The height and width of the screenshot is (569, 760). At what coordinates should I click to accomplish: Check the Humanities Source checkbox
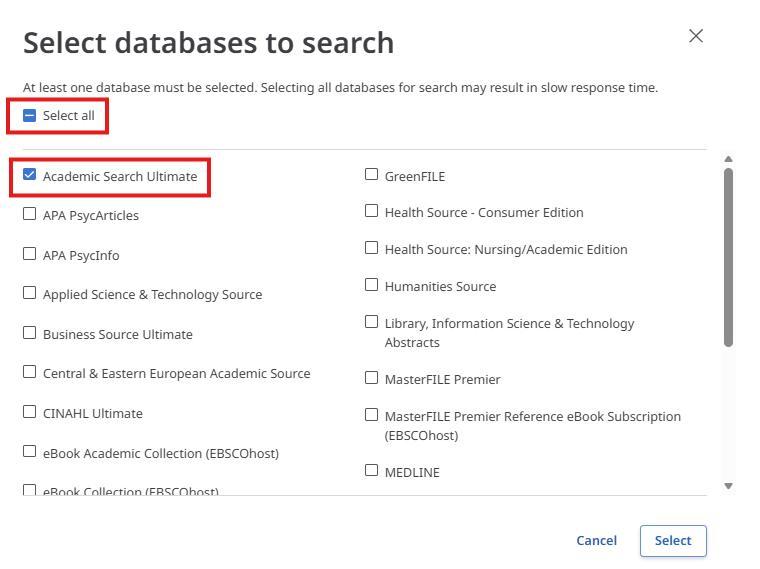click(372, 285)
